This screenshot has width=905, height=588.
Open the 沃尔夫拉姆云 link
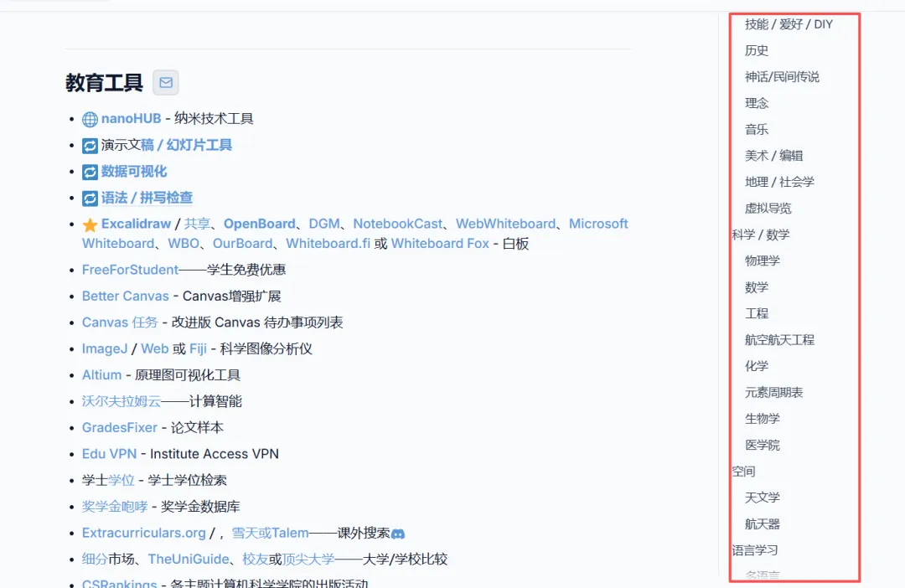122,401
